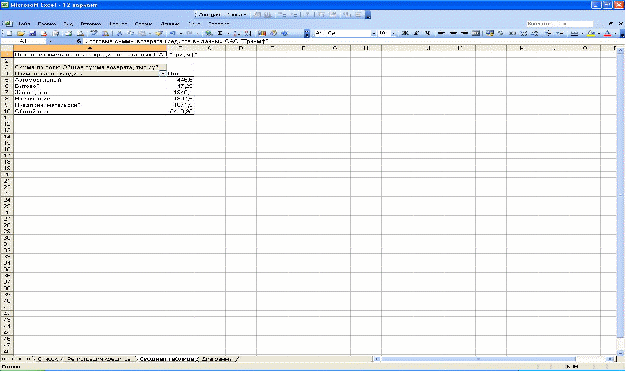The image size is (626, 372).
Task: Click the Paste toolbar icon
Action: (x=142, y=34)
